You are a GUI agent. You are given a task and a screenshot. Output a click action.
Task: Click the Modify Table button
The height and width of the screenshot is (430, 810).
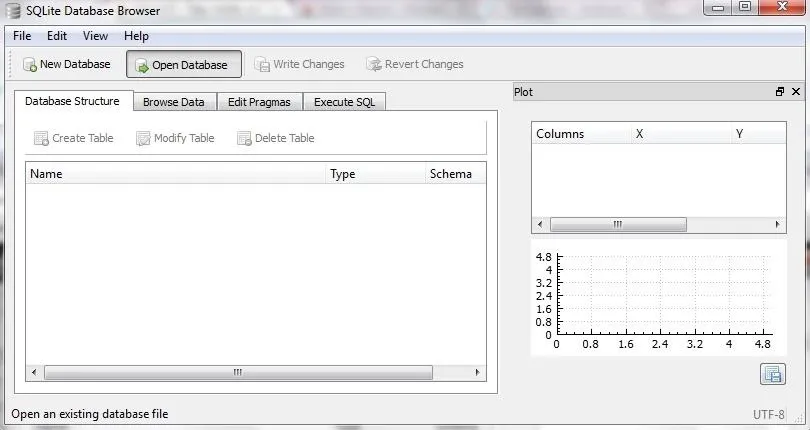[175, 138]
